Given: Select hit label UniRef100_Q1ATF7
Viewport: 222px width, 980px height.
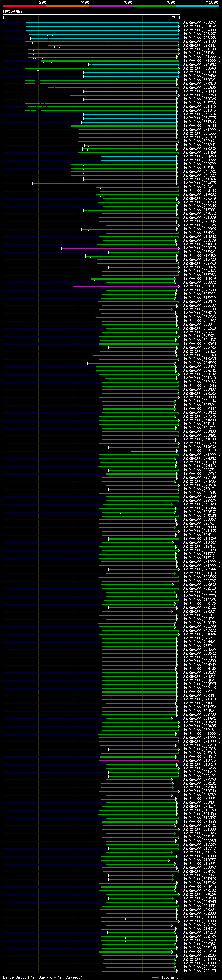Looking at the screenshot, I should (x=199, y=860).
